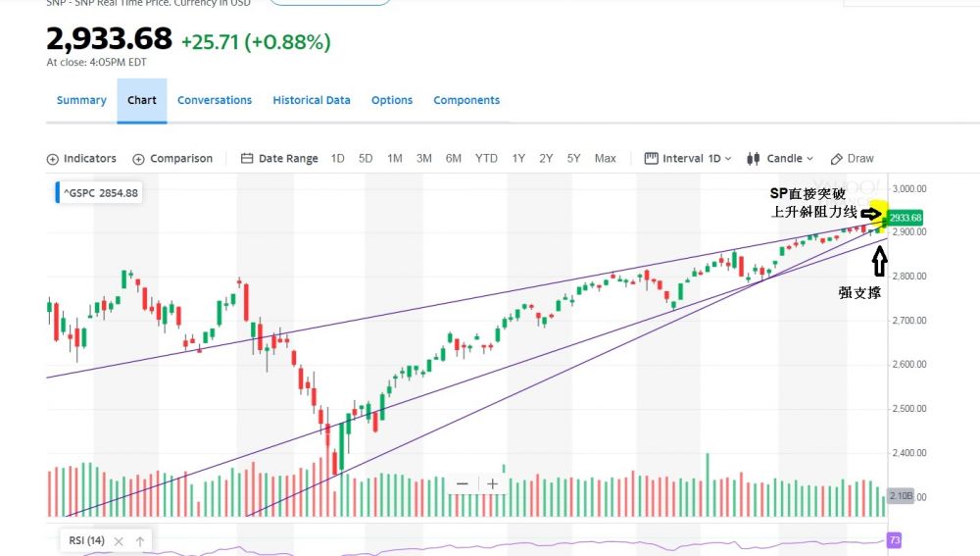Open the Components link
The height and width of the screenshot is (556, 980).
(x=466, y=100)
